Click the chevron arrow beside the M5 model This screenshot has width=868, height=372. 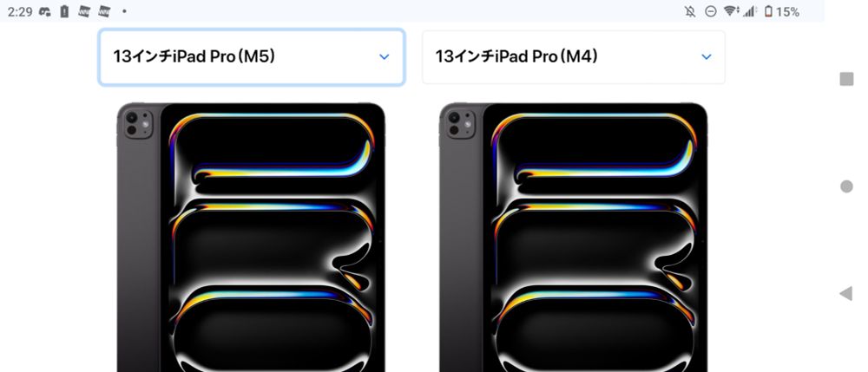(385, 57)
